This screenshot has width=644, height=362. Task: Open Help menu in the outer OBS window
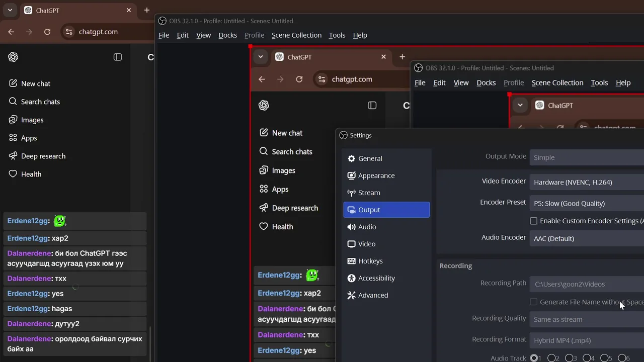tap(360, 35)
